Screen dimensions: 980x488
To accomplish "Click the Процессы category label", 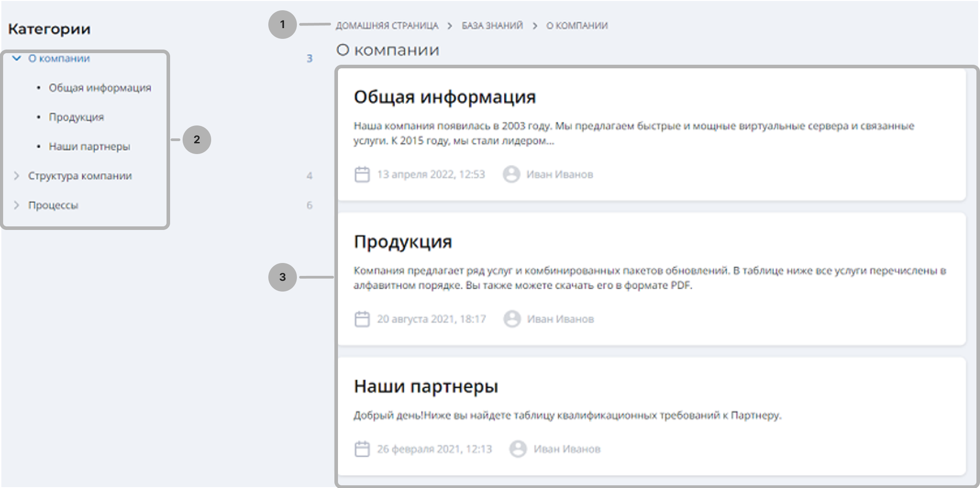I will coord(53,205).
